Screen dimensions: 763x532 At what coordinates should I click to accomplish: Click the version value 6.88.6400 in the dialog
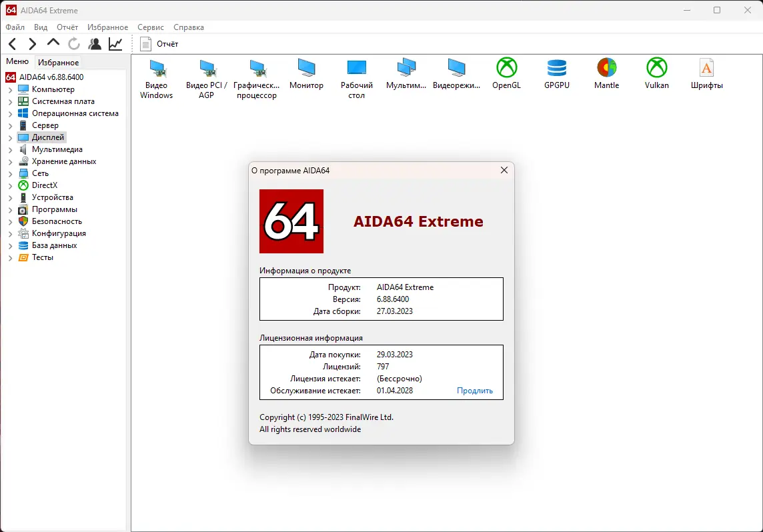point(393,299)
